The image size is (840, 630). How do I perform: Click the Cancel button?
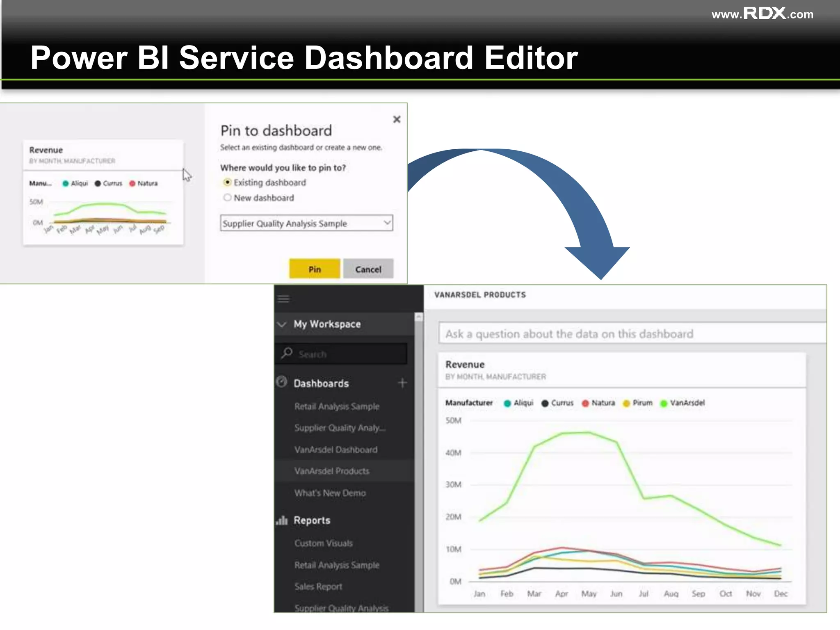[368, 269]
